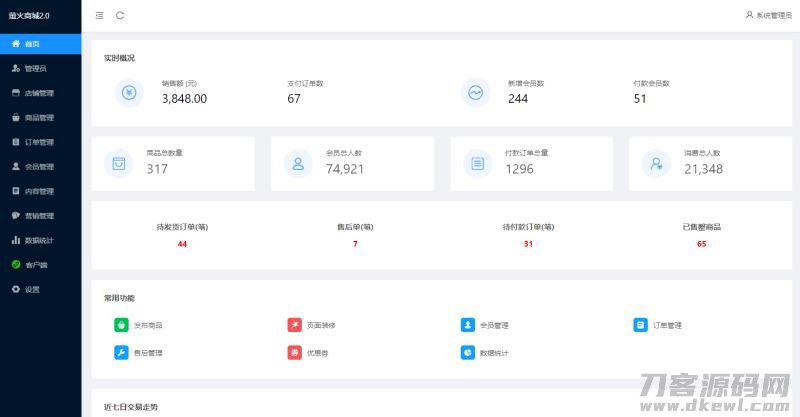Click the 售后单(笔) label
Image resolution: width=800 pixels, height=417 pixels.
355,227
